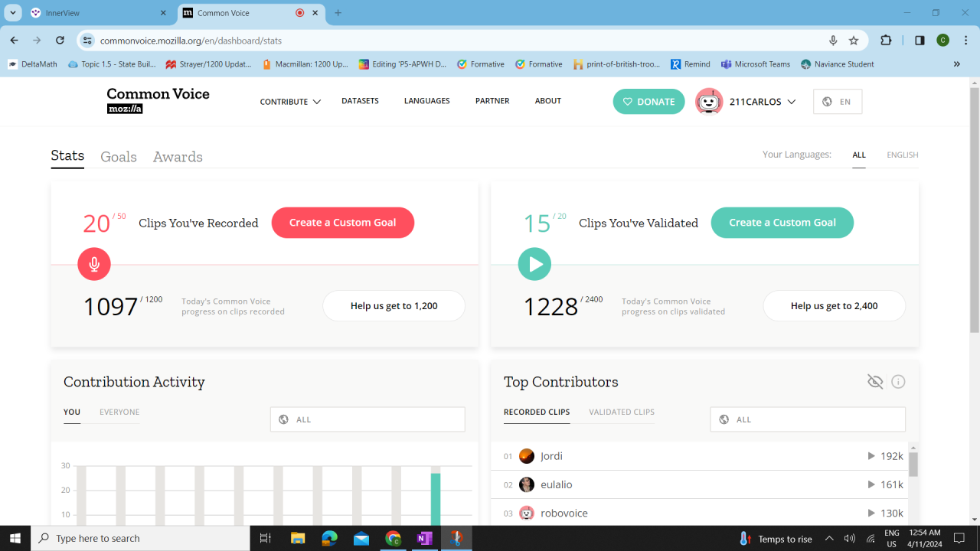Show hidden system tray icons
This screenshot has width=980, height=551.
(x=829, y=539)
